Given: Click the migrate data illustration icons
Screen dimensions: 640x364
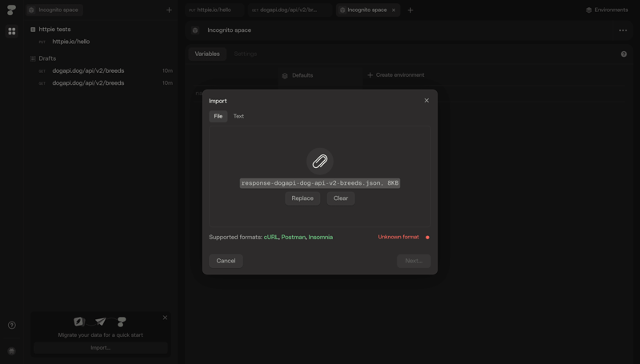Looking at the screenshot, I should 101,322.
